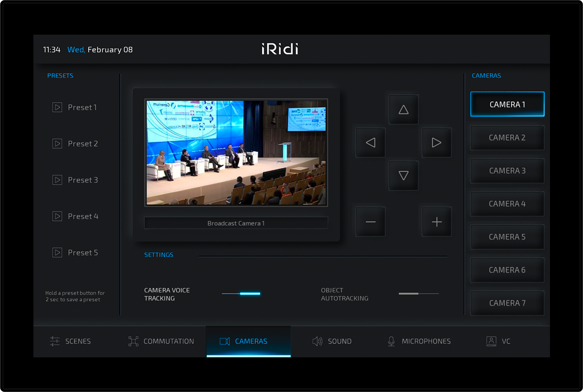Choose Camera 7 from the camera list

pos(507,303)
